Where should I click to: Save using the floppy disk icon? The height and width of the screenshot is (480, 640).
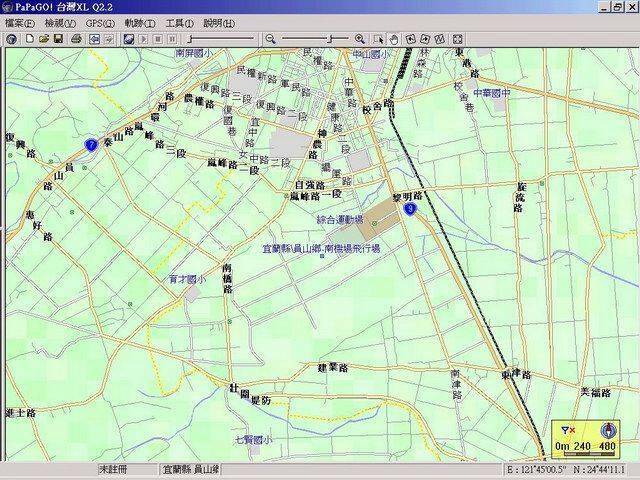click(58, 39)
